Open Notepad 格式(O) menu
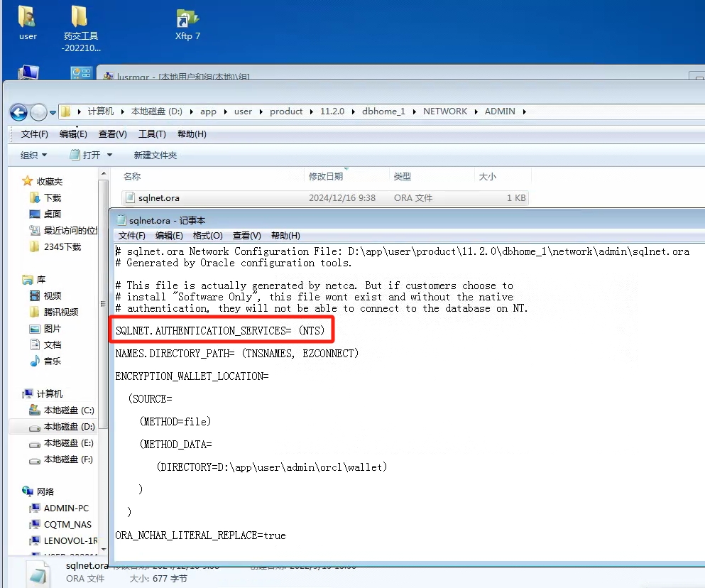705x588 pixels. [x=208, y=236]
